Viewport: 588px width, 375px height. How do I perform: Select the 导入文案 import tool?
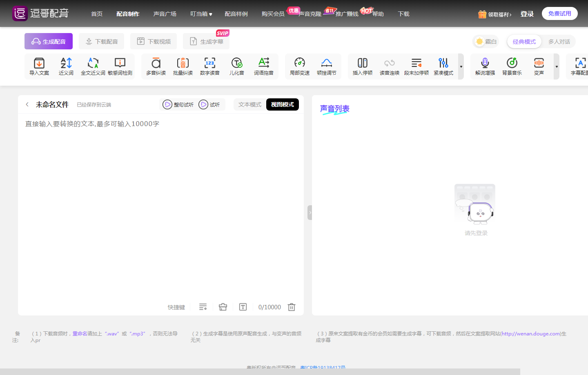point(39,66)
